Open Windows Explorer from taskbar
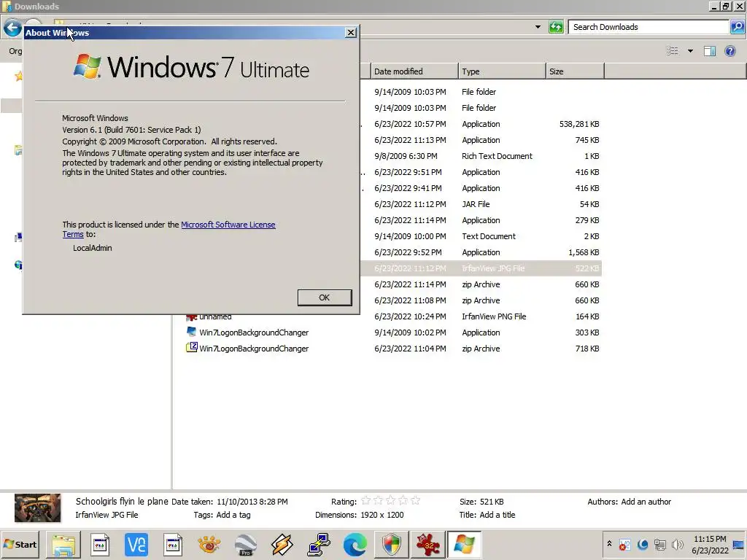 (x=64, y=544)
